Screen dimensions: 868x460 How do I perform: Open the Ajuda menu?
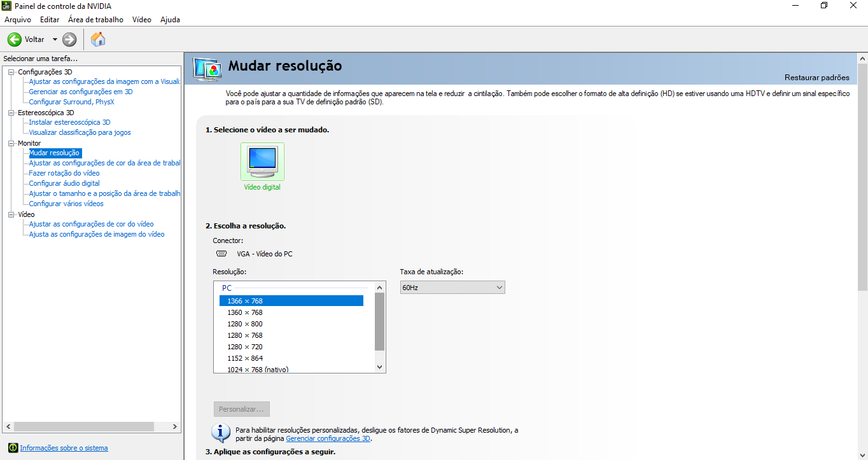[170, 20]
